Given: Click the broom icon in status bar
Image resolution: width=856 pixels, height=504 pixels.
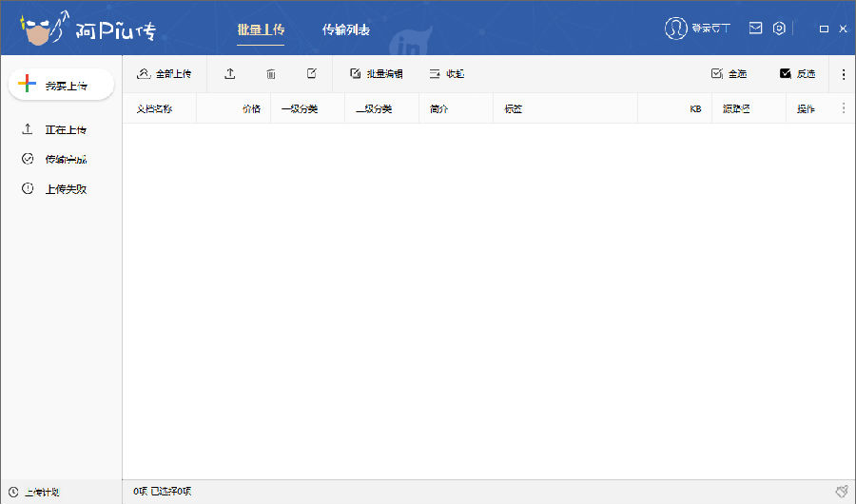Looking at the screenshot, I should coord(841,492).
